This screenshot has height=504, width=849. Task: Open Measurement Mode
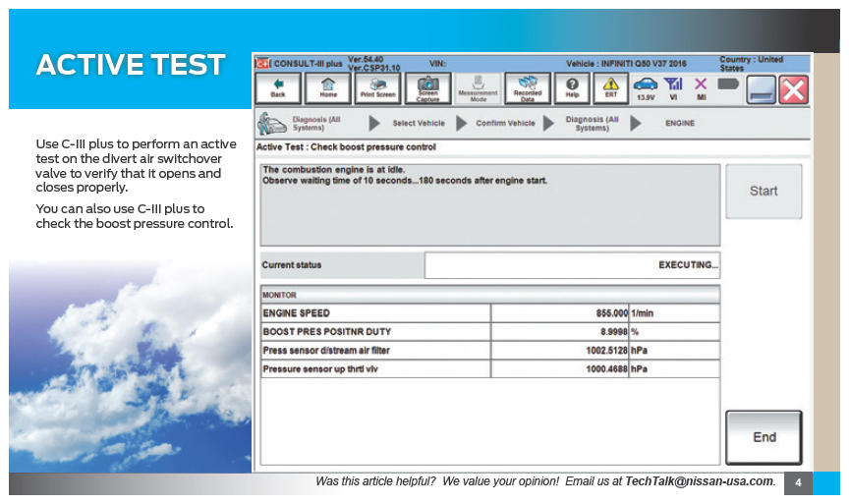[479, 88]
